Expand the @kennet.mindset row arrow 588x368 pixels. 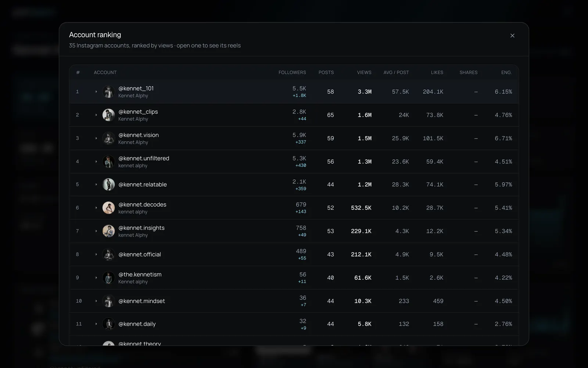(96, 301)
